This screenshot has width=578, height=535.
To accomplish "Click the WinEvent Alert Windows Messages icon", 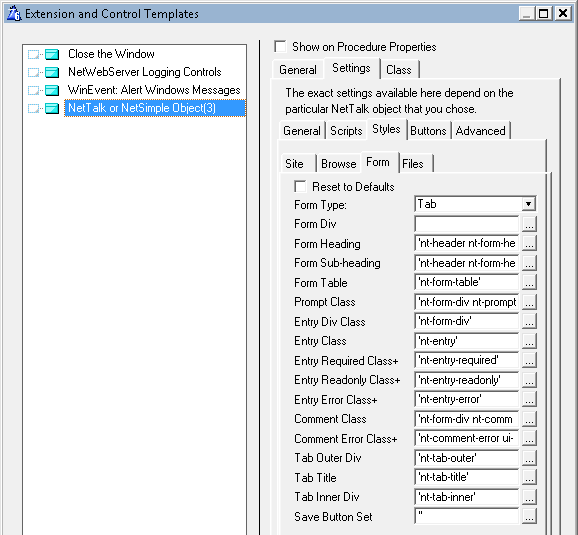I will pos(52,90).
